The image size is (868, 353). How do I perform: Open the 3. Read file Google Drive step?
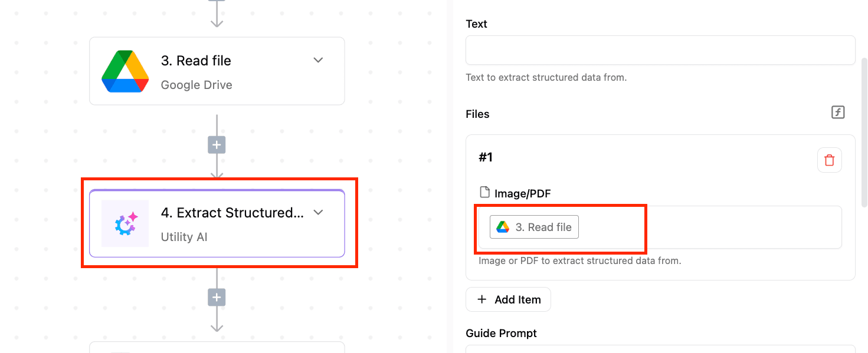pyautogui.click(x=217, y=71)
